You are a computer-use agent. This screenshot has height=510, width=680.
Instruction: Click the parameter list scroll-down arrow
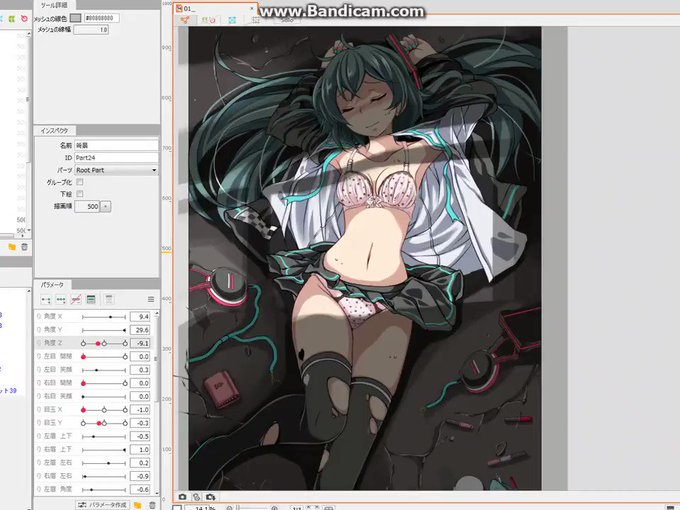pos(157,493)
